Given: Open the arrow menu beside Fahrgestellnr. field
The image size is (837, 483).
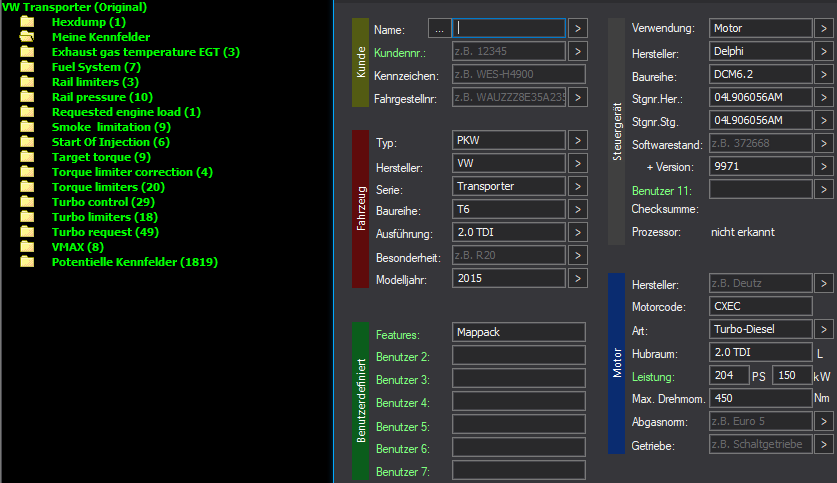Looking at the screenshot, I should point(578,97).
